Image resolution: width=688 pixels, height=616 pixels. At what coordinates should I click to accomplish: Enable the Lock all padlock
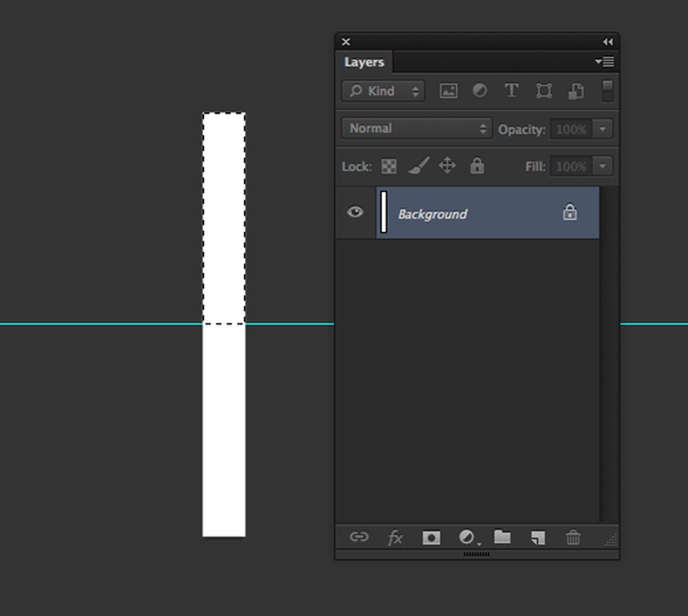[x=477, y=166]
